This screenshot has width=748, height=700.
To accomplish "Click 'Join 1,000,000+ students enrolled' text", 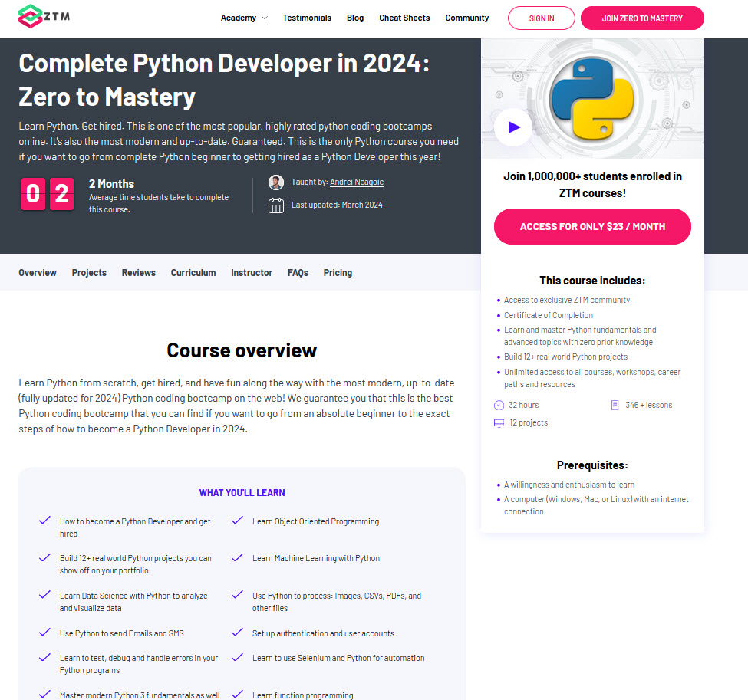I will tap(592, 185).
